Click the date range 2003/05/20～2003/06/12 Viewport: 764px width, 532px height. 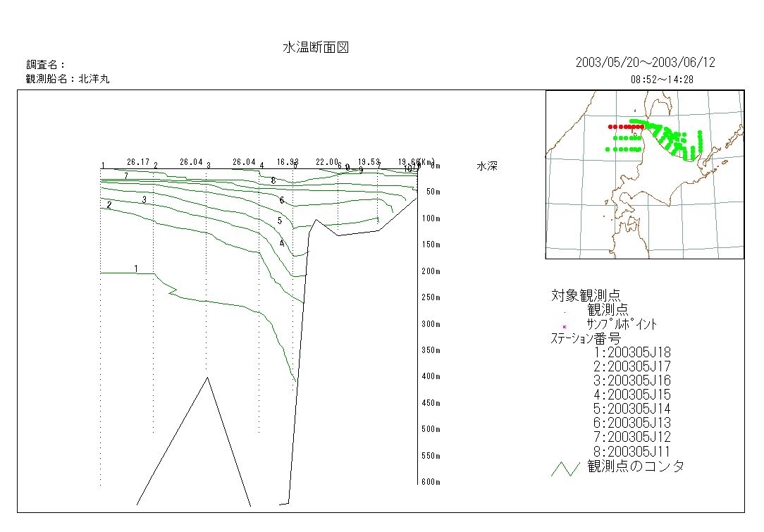pos(645,63)
